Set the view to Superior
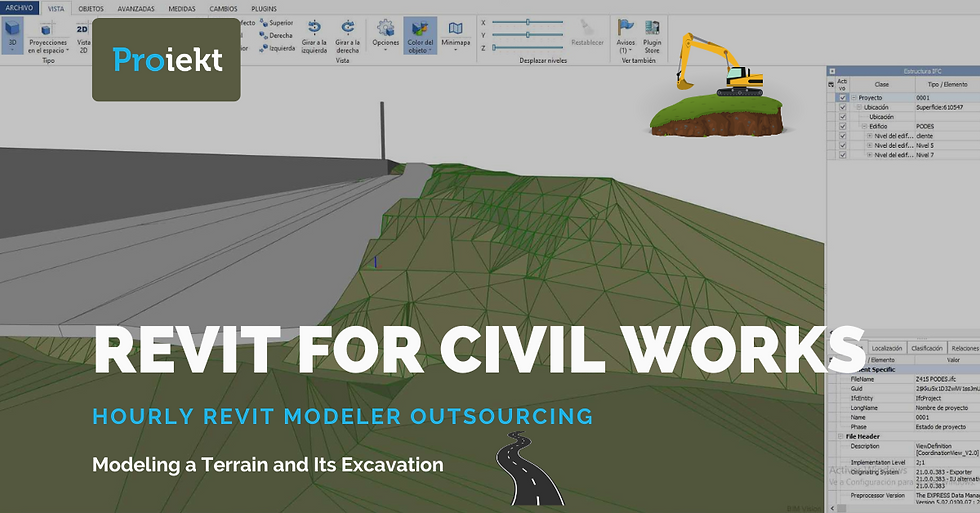The image size is (980, 513). [x=276, y=23]
